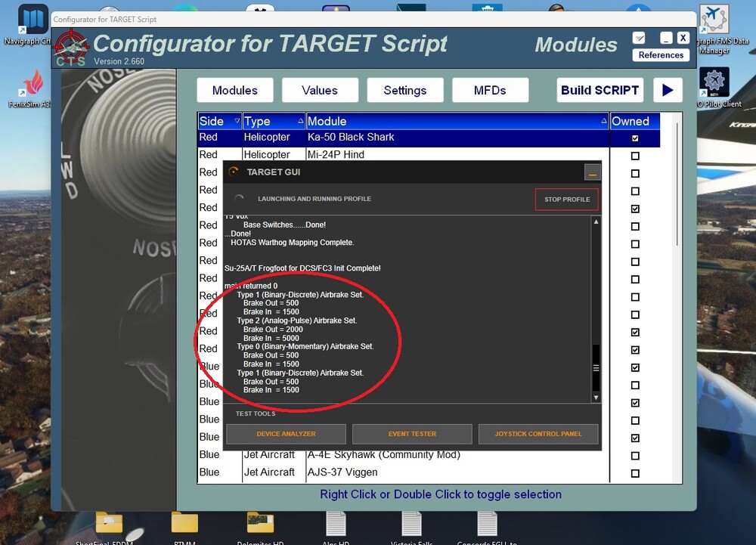This screenshot has width=756, height=545.
Task: Click the 'Version 2.660' label
Action: [119, 61]
